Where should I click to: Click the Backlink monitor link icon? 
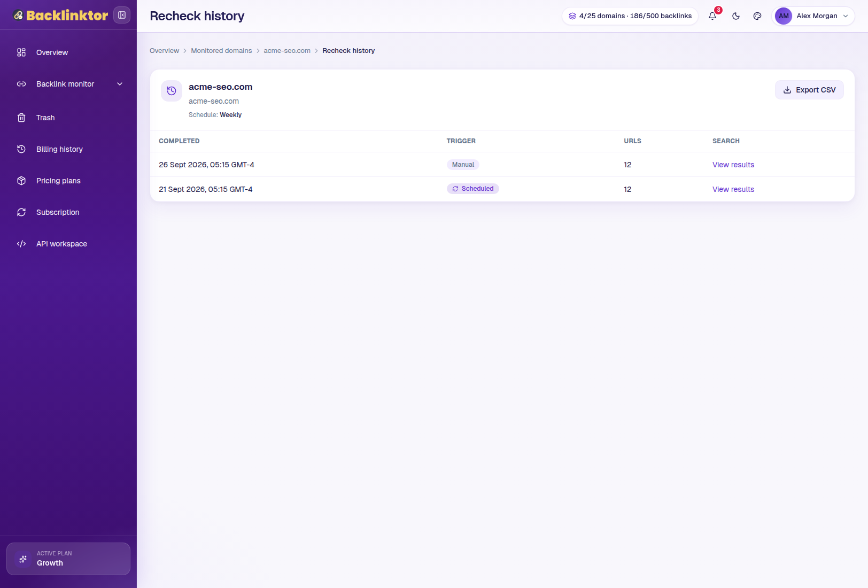click(21, 84)
